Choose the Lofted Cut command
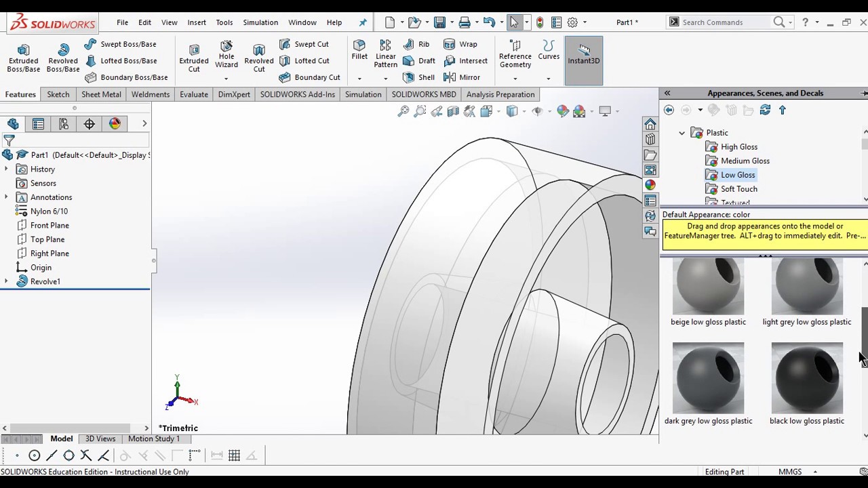This screenshot has height=488, width=868. [304, 61]
